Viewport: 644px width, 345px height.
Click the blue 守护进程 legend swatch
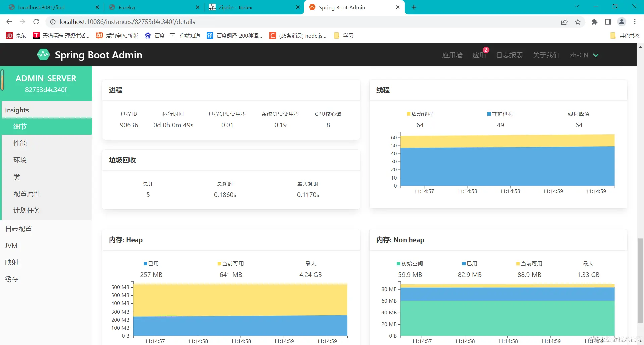click(x=489, y=114)
